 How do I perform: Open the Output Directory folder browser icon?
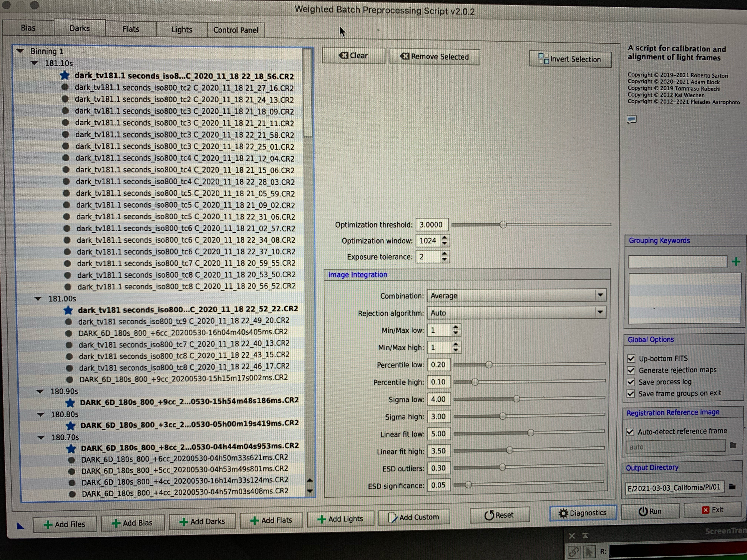[732, 487]
